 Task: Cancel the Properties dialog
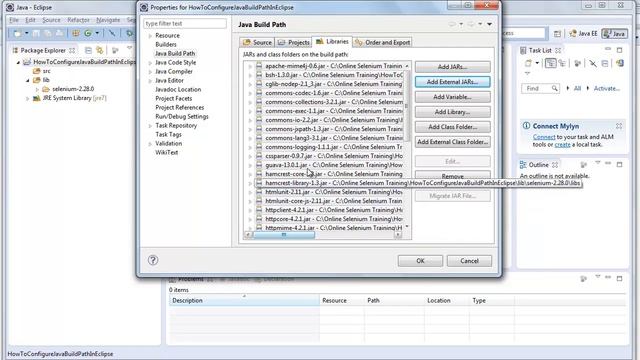pos(469,261)
